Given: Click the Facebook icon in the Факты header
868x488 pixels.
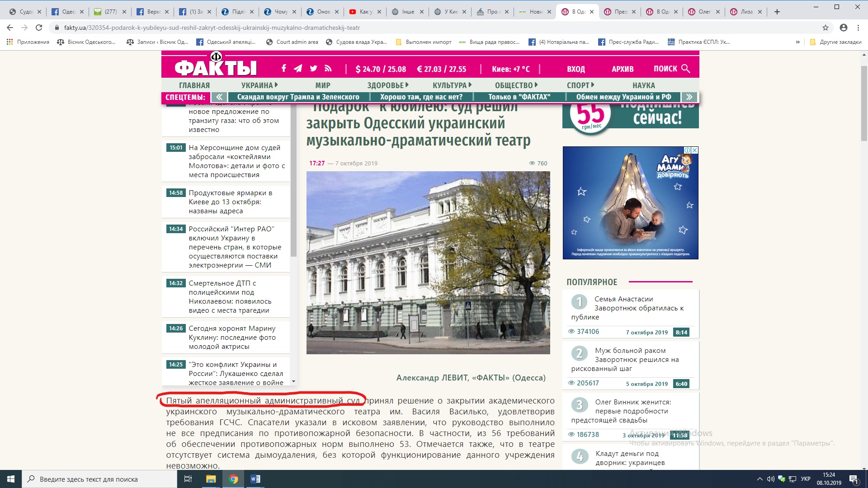Looking at the screenshot, I should coord(283,69).
